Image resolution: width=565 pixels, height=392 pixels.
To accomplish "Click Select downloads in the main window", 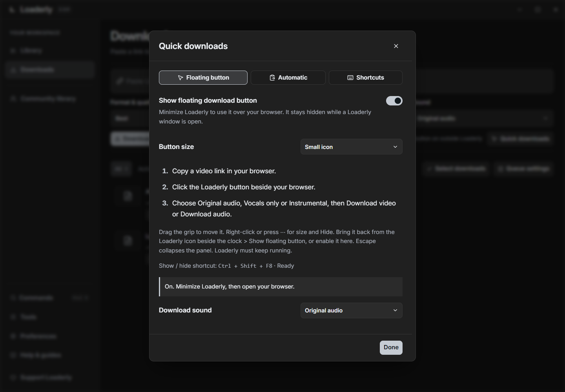I will point(456,169).
